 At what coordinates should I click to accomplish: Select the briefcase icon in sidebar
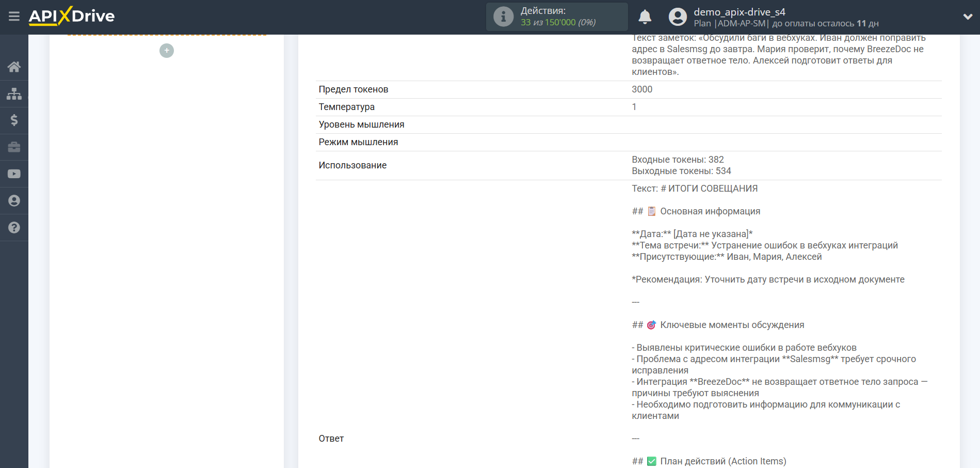coord(14,147)
